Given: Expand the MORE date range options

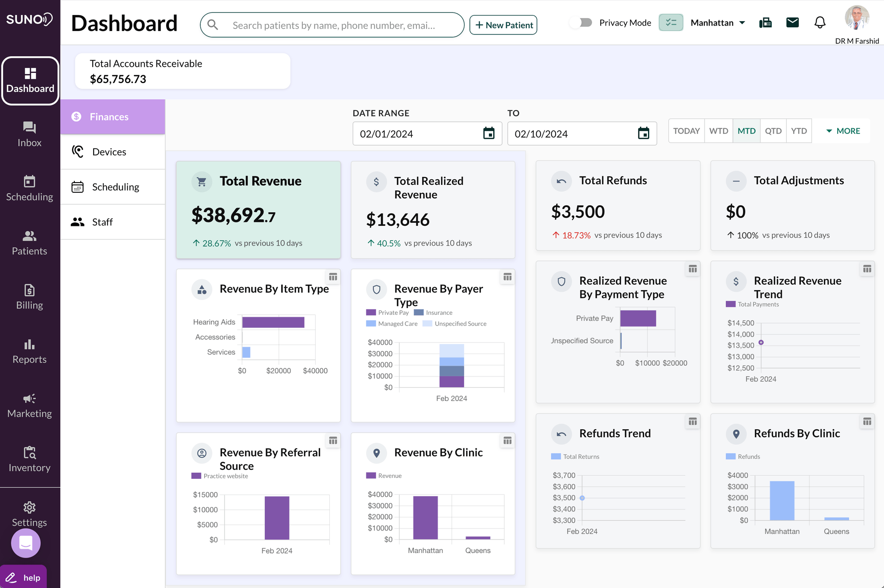Looking at the screenshot, I should click(842, 131).
